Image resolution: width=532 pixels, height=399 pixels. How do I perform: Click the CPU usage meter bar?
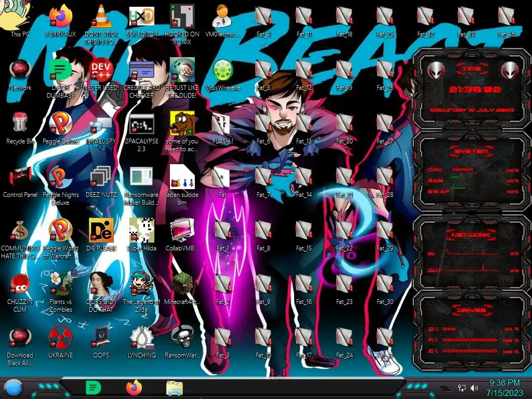coord(461,170)
